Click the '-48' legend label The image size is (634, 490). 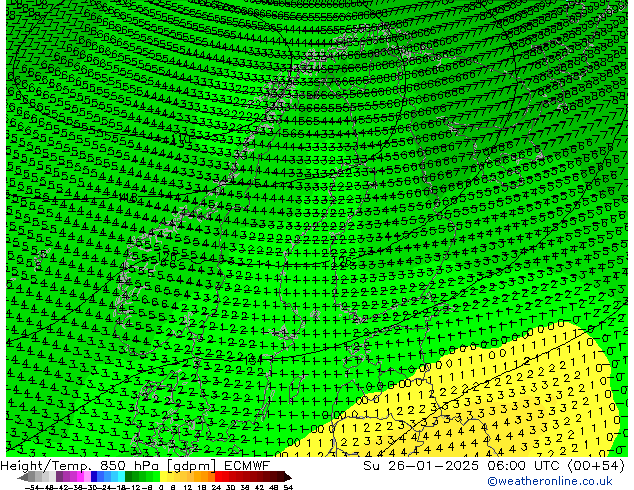(46, 488)
